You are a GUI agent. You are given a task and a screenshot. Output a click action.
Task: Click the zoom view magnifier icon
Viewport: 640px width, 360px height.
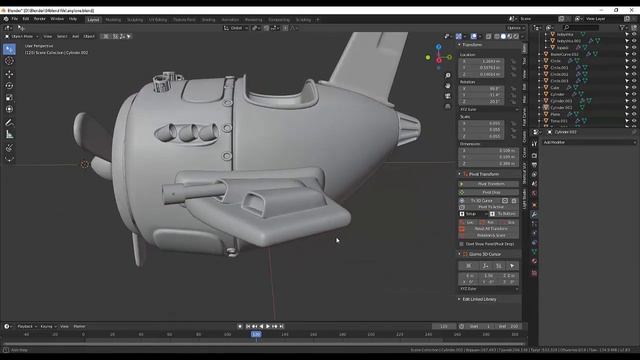(448, 76)
